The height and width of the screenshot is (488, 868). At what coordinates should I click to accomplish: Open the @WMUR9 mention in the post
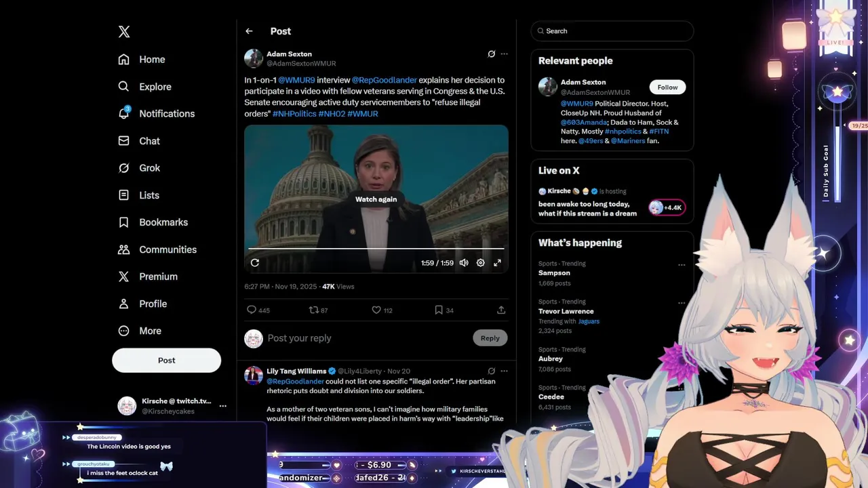[x=296, y=80]
